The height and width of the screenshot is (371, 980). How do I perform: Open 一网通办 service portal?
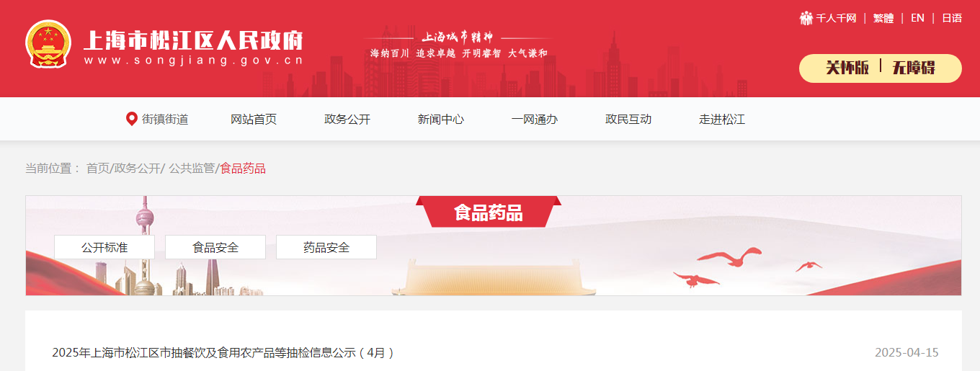pos(535,120)
